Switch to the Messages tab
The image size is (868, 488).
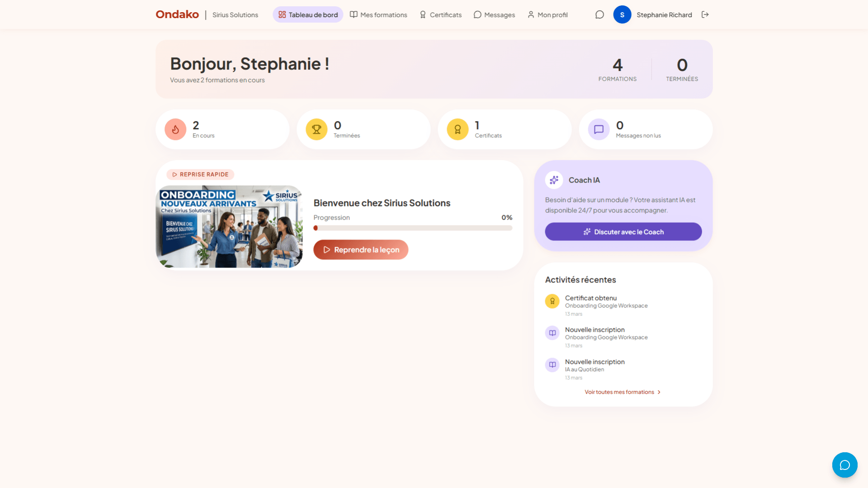pos(494,14)
